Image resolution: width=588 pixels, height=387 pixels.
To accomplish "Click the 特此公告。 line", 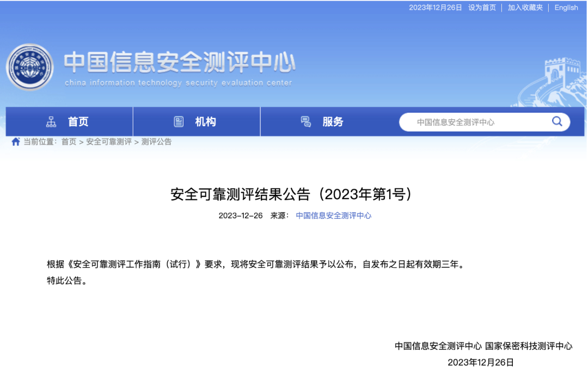I will pyautogui.click(x=68, y=281).
